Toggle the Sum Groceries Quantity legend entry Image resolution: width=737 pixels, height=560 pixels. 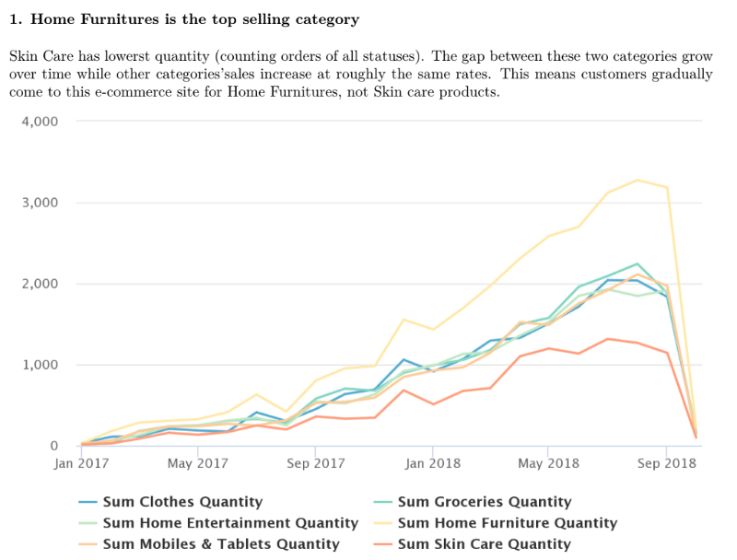(485, 502)
